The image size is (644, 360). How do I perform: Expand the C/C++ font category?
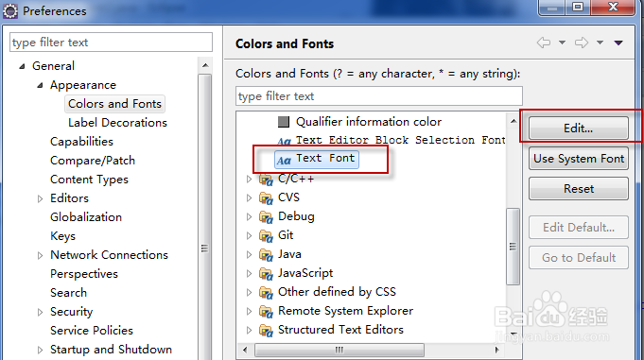tap(249, 179)
